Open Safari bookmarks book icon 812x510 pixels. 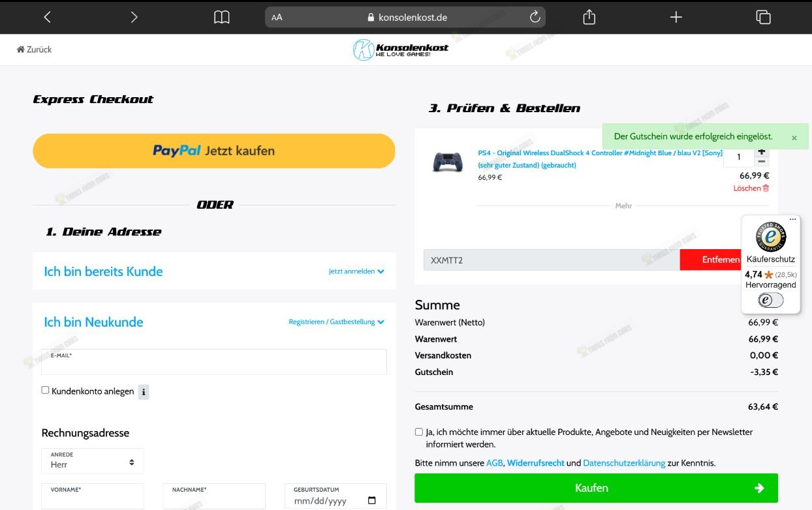(x=222, y=18)
